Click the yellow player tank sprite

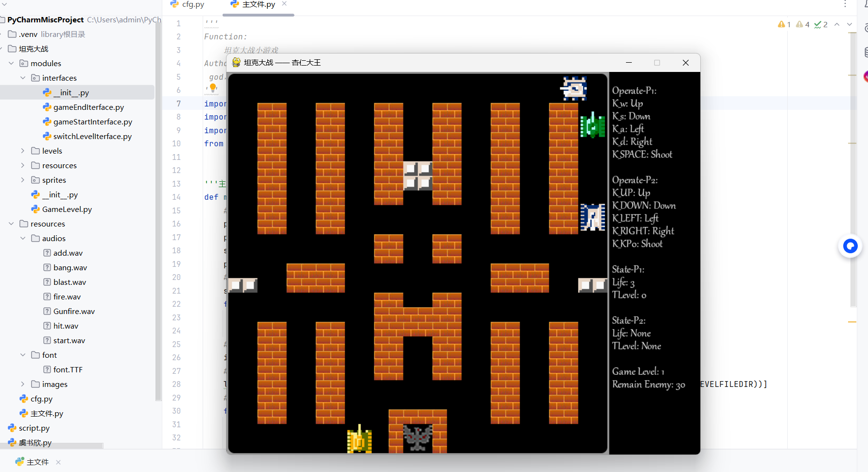360,439
